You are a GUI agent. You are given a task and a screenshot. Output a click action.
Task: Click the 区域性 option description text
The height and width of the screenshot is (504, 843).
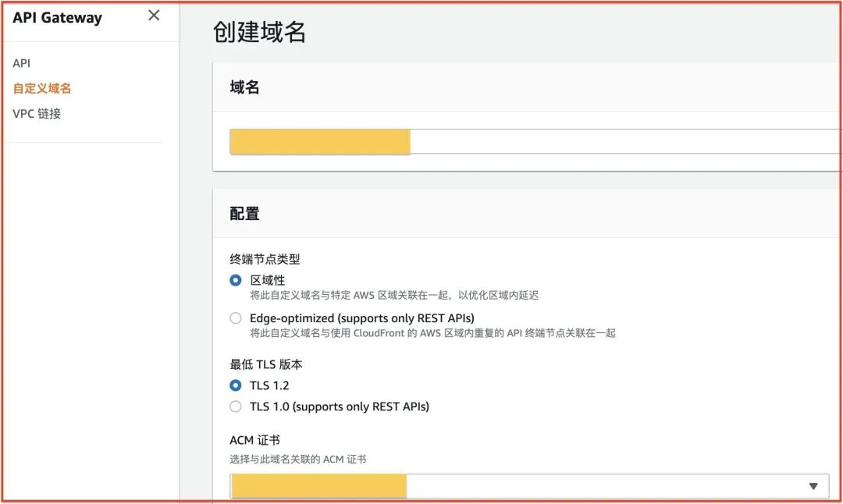394,296
